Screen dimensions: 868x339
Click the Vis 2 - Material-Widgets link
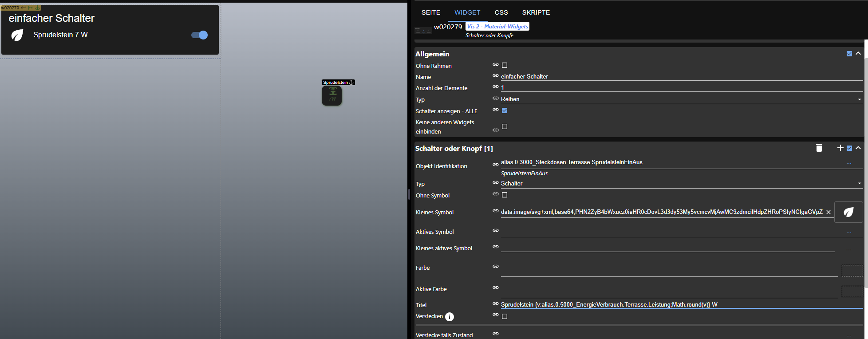[x=497, y=27]
